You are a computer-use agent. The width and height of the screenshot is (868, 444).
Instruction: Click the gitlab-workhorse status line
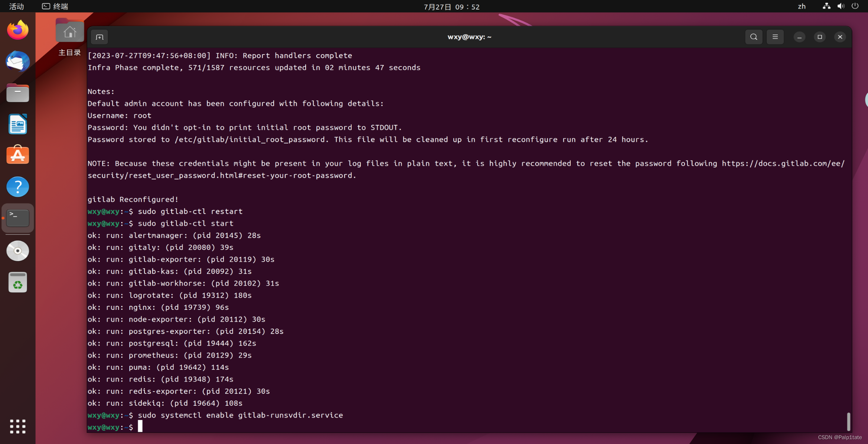point(183,283)
